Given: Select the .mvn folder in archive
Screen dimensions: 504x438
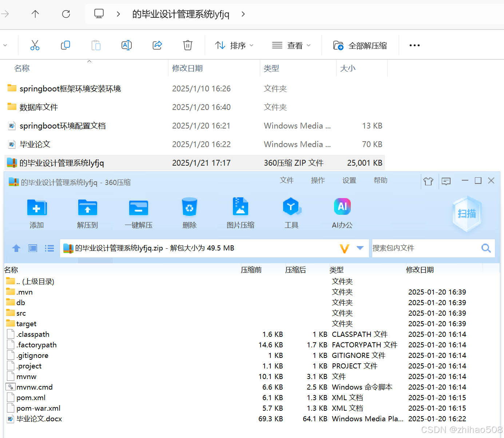Looking at the screenshot, I should pos(20,292).
